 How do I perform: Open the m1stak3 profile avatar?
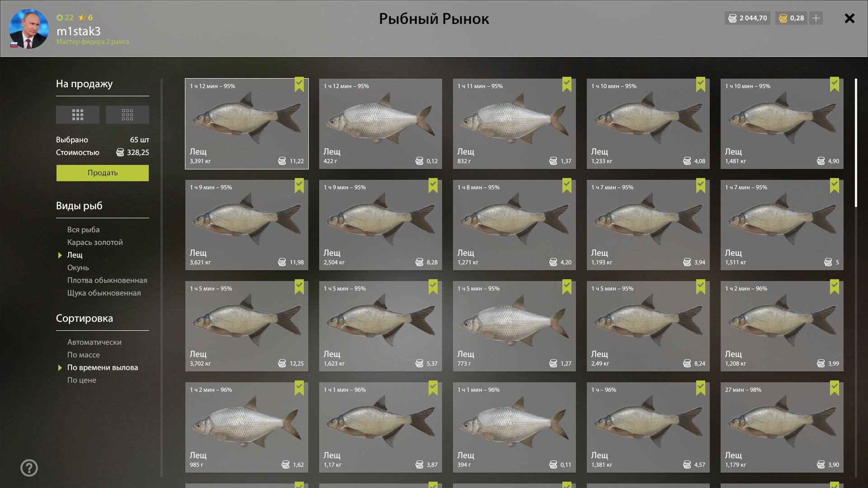click(x=29, y=29)
